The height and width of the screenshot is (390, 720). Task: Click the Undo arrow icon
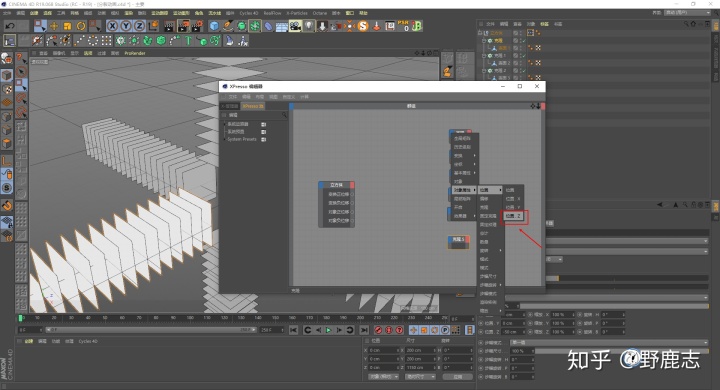tap(10, 26)
